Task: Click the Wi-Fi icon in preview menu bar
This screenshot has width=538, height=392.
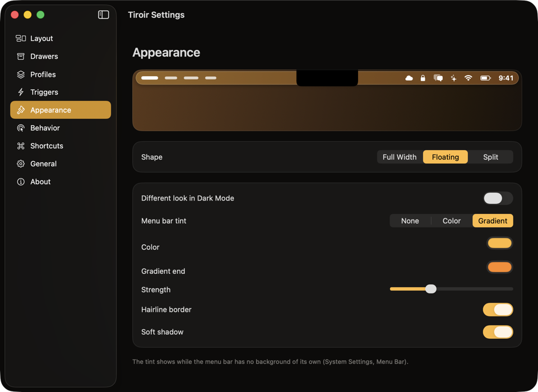Action: [468, 78]
